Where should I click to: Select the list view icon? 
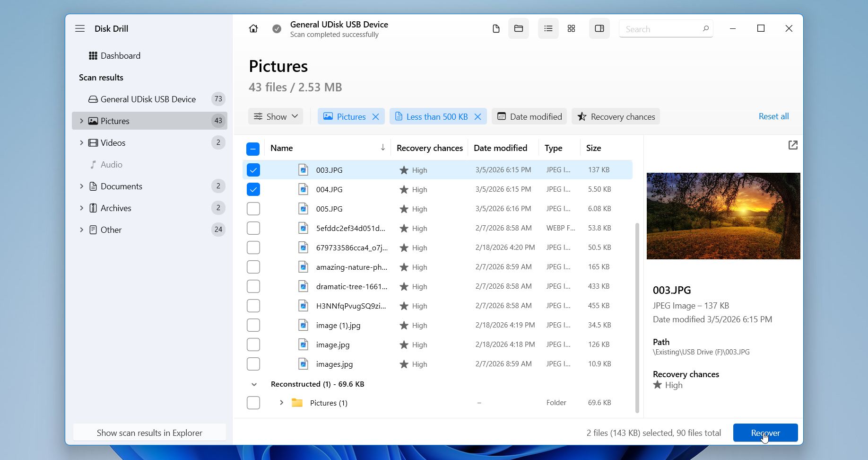pyautogui.click(x=547, y=28)
